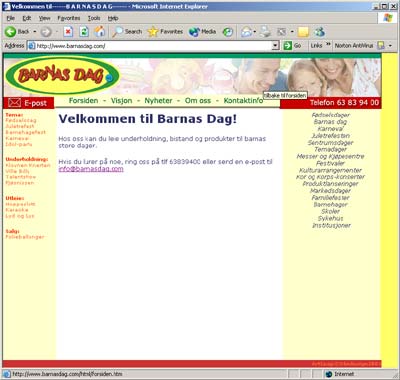The height and width of the screenshot is (380, 400).
Task: Click the Forward arrow button
Action: [x=46, y=32]
